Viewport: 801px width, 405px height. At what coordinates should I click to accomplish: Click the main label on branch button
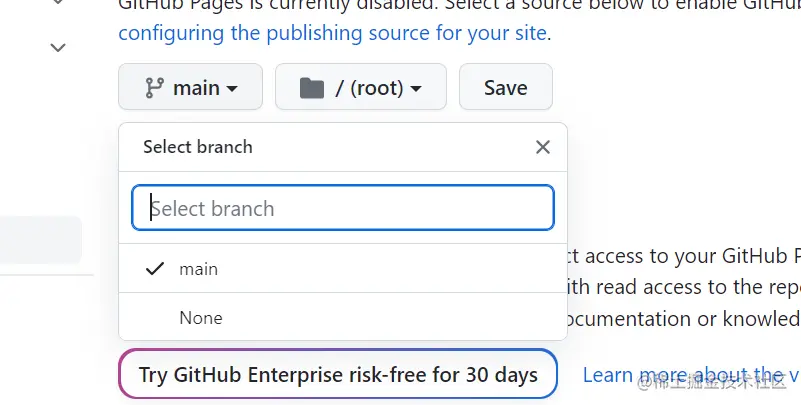[196, 88]
